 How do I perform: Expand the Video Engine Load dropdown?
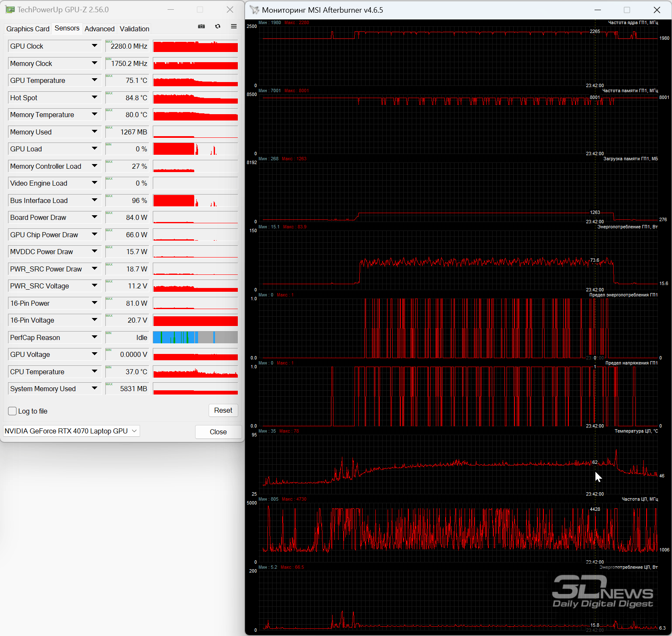point(94,183)
